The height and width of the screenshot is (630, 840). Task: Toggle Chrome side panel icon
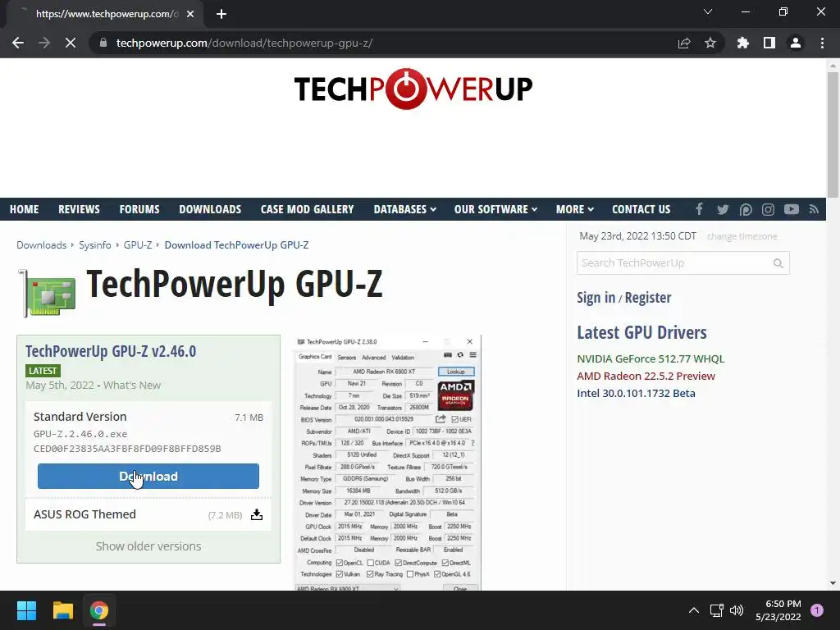point(769,43)
